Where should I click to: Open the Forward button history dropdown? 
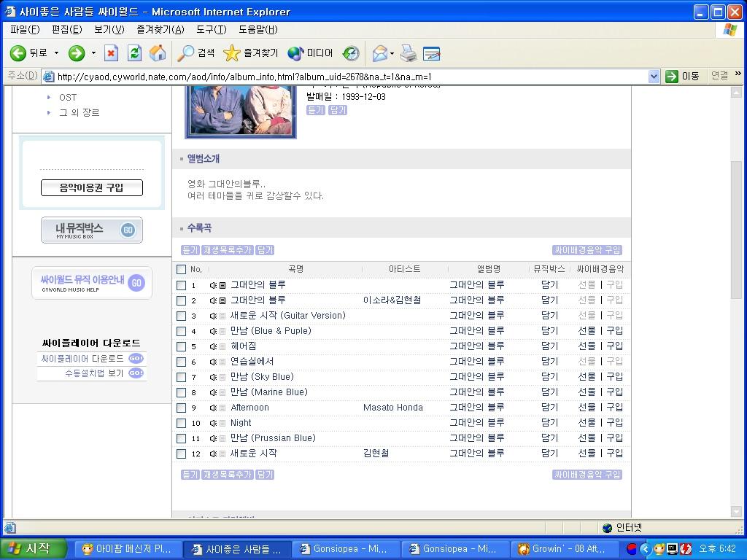(x=93, y=52)
